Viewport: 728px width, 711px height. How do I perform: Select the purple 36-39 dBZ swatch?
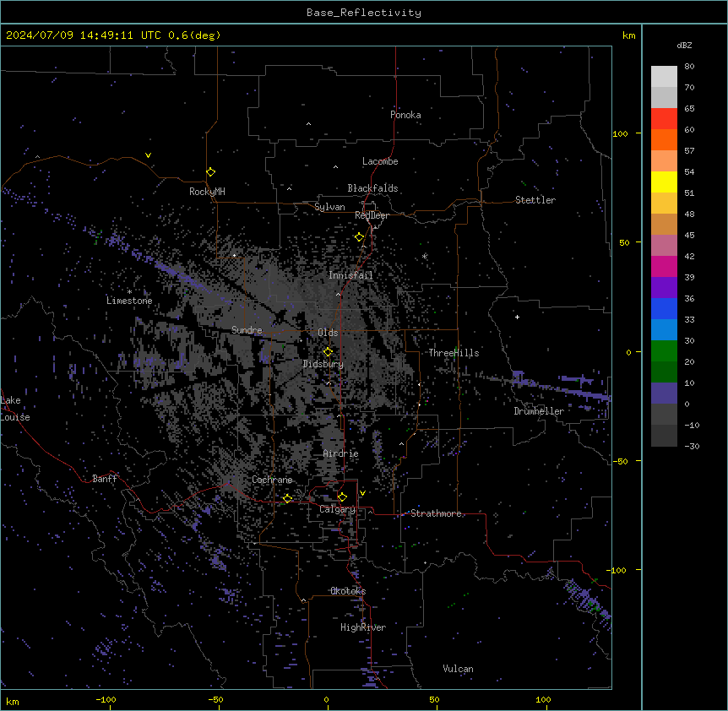664,288
